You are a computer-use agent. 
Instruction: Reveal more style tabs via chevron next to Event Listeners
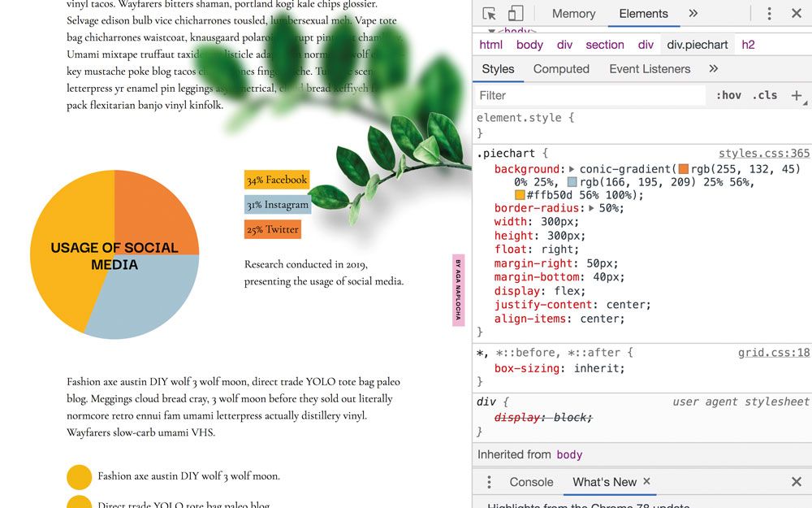pos(715,69)
